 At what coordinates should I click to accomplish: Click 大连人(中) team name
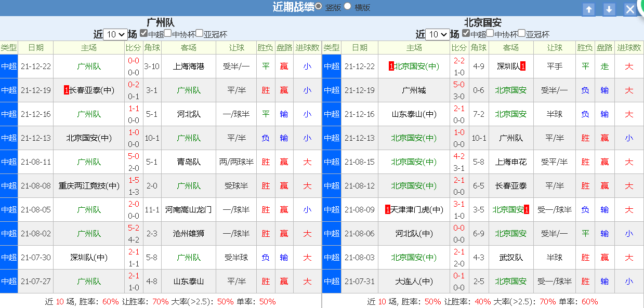(x=414, y=282)
